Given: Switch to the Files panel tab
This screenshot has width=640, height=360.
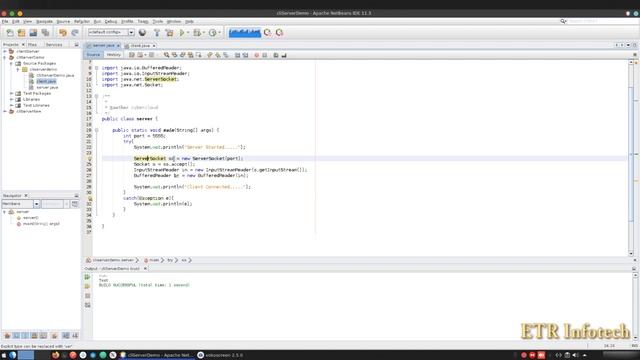Looking at the screenshot, I should pos(32,44).
